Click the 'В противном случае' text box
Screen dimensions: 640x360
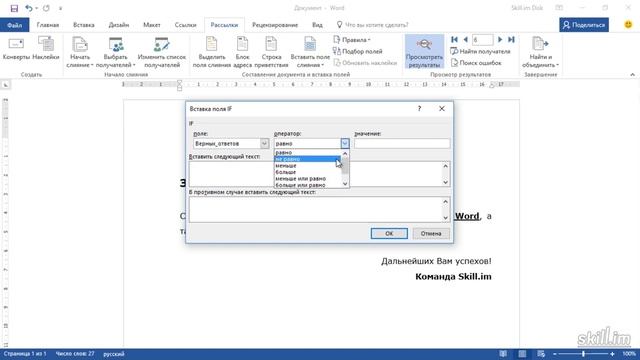tap(316, 209)
